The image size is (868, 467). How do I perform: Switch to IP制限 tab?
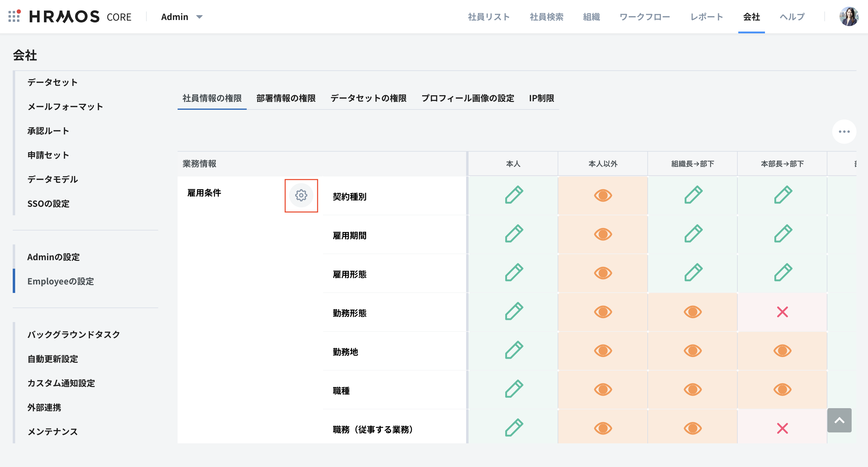pos(541,98)
